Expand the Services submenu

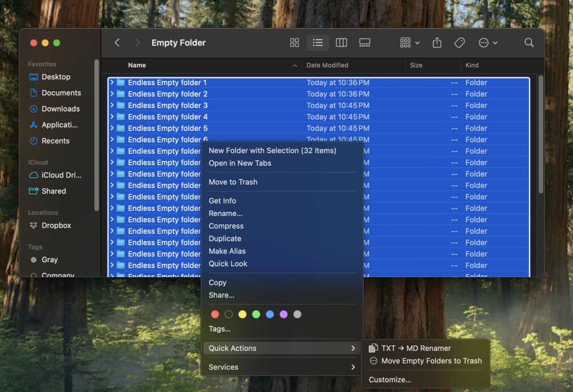click(223, 367)
